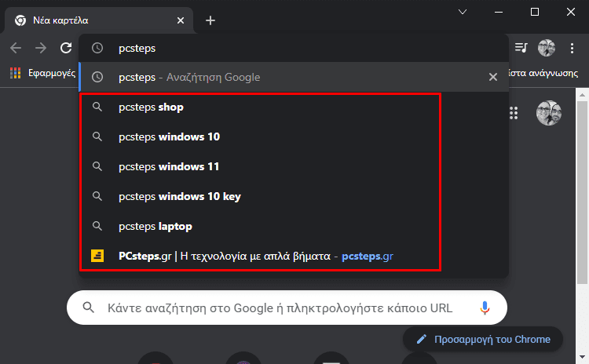Image resolution: width=589 pixels, height=364 pixels.
Task: Choose the "pcsteps windows 10 key" suggestion
Action: (x=179, y=196)
